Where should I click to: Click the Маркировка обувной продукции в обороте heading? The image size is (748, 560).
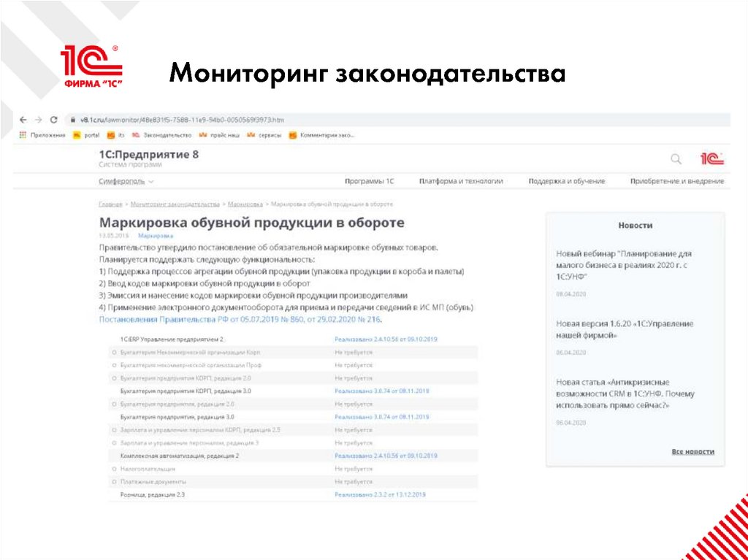tap(251, 223)
